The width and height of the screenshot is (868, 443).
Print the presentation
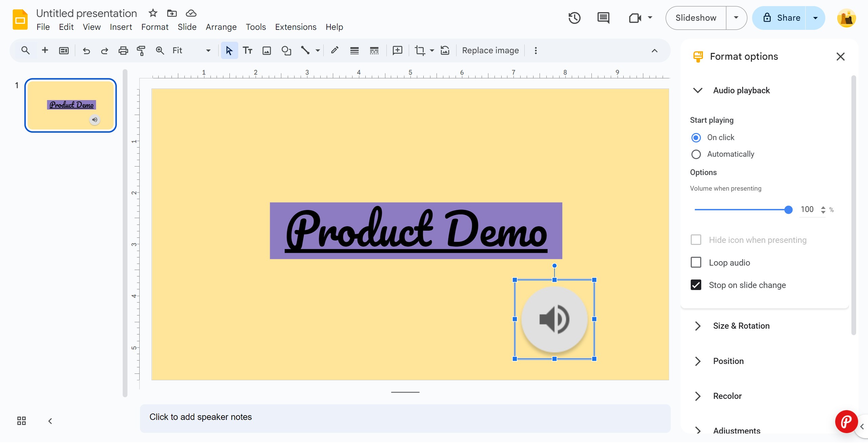[x=123, y=51]
